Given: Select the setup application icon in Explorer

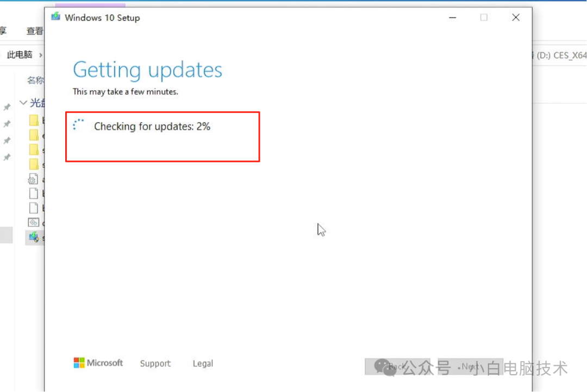Looking at the screenshot, I should tap(34, 237).
